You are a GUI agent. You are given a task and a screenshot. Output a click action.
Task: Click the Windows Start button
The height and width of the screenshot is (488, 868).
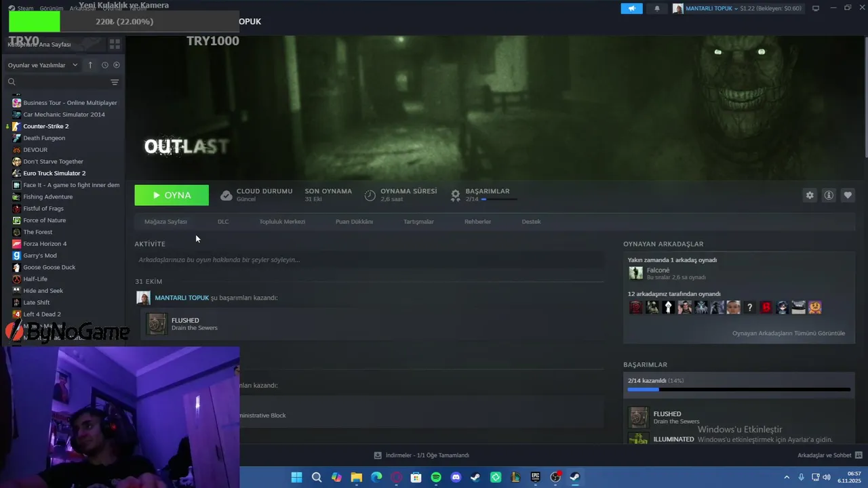tap(296, 477)
